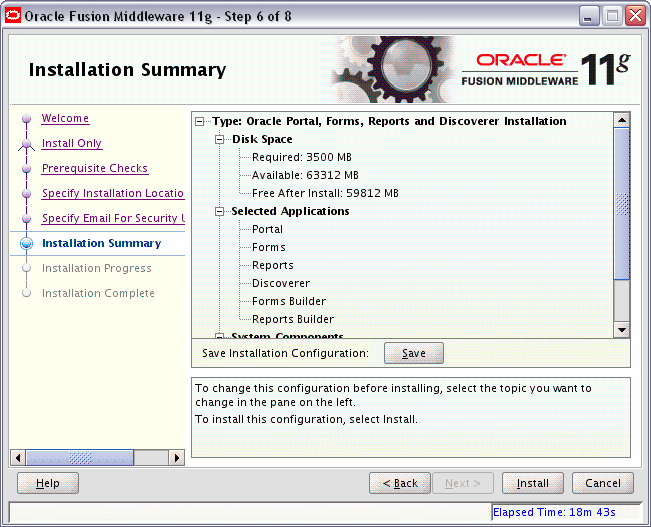Select the Discoverer application row
Viewport: 651px width, 527px height.
[x=281, y=283]
